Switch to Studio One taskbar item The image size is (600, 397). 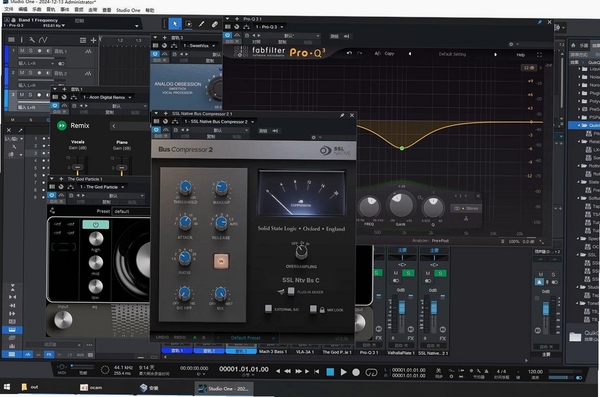224,389
